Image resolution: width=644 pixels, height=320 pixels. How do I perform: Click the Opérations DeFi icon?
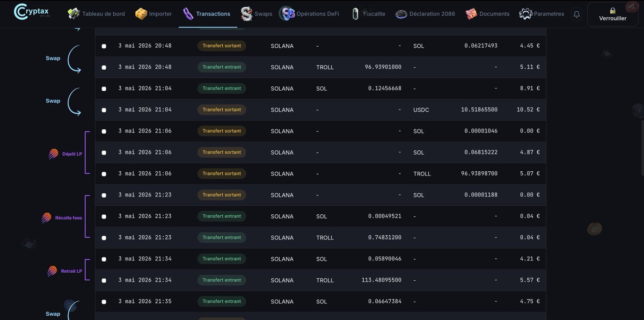[287, 13]
